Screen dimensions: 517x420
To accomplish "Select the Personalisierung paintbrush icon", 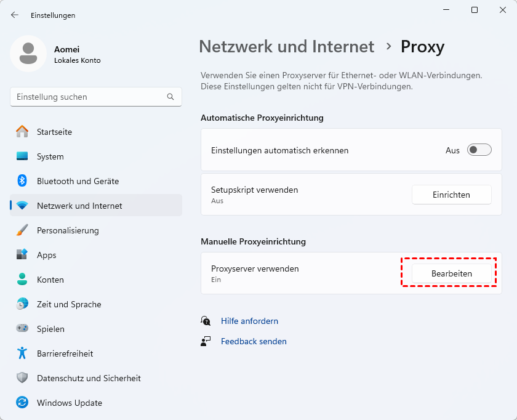I will coord(22,230).
